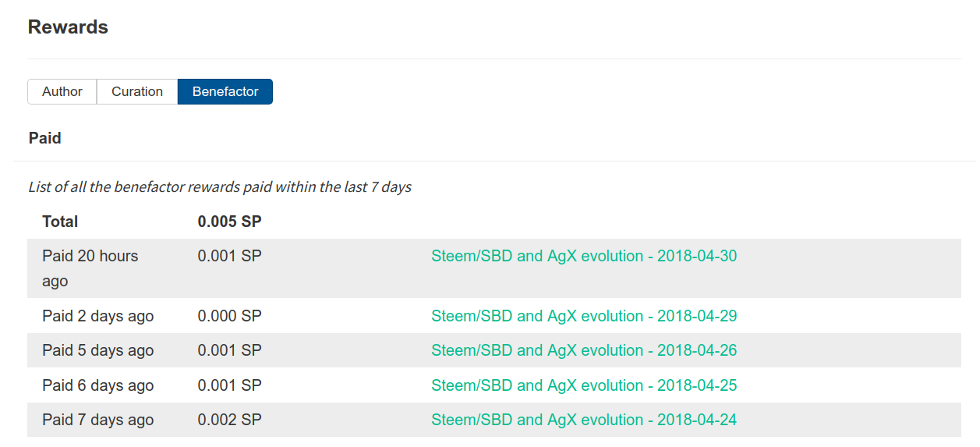Image resolution: width=980 pixels, height=447 pixels.
Task: Click the 'Paid 20 hours ago' row label
Action: click(90, 268)
